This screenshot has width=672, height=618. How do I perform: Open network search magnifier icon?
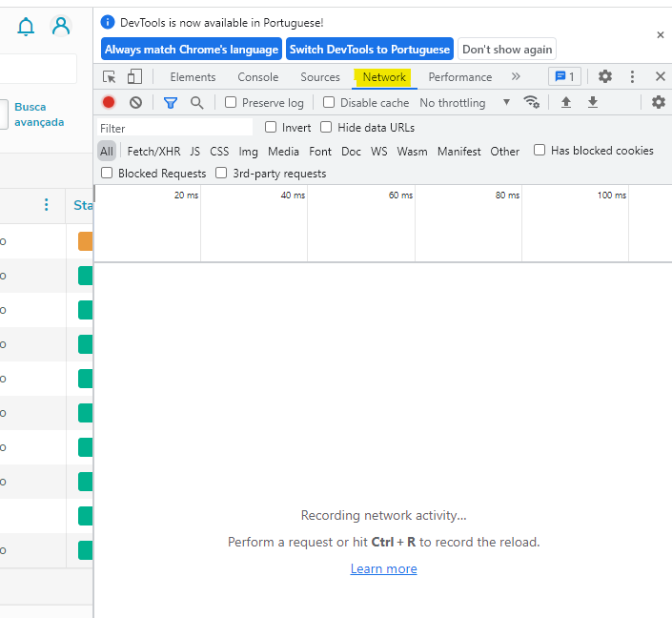(x=196, y=102)
